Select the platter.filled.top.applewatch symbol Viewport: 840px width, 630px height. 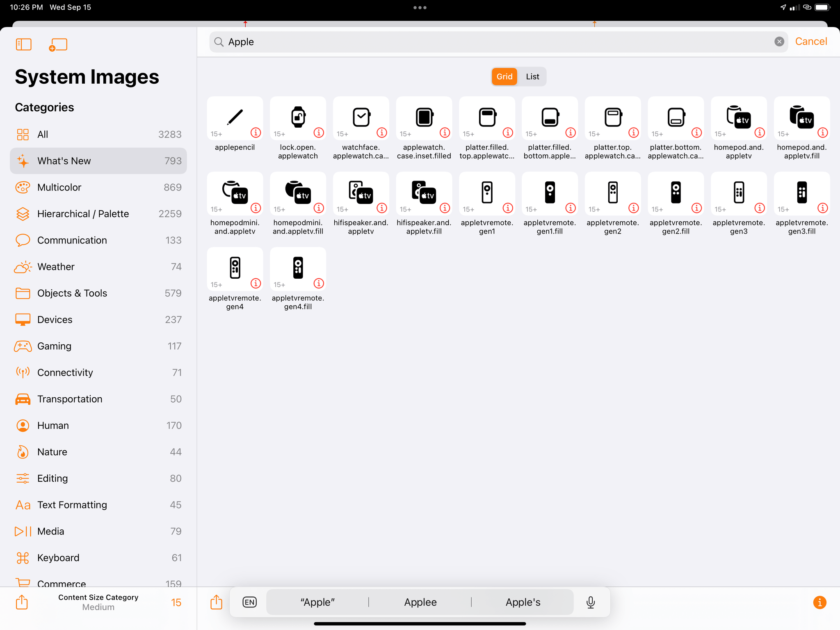(487, 117)
